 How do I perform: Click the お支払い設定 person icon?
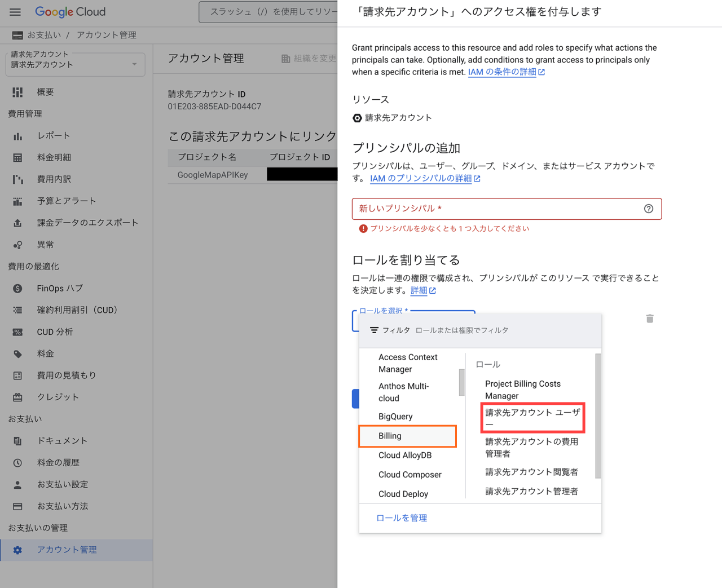(x=17, y=485)
